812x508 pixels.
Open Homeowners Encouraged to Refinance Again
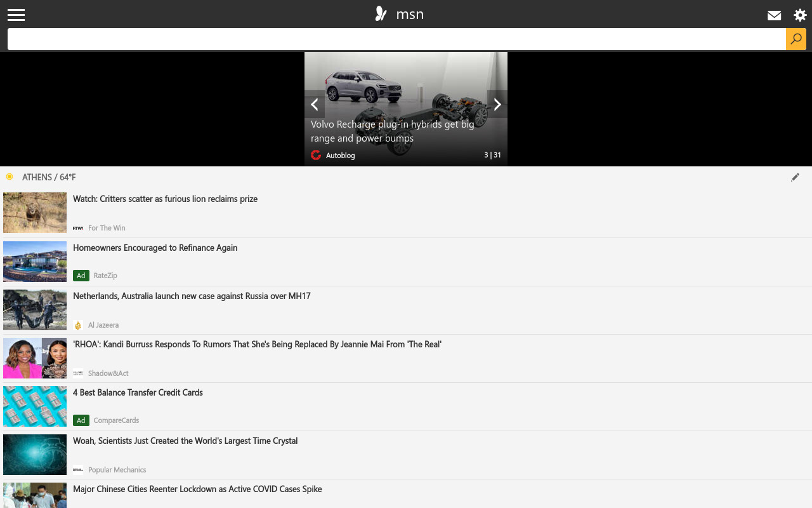(155, 248)
